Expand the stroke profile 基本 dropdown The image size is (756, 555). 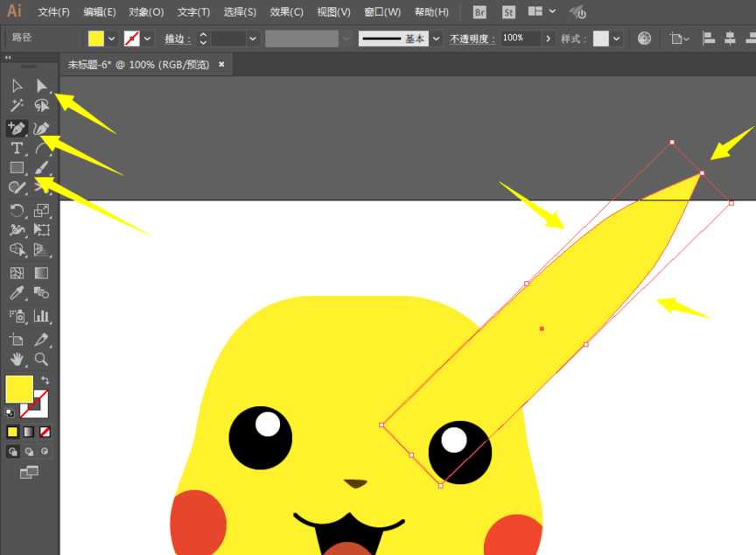436,39
